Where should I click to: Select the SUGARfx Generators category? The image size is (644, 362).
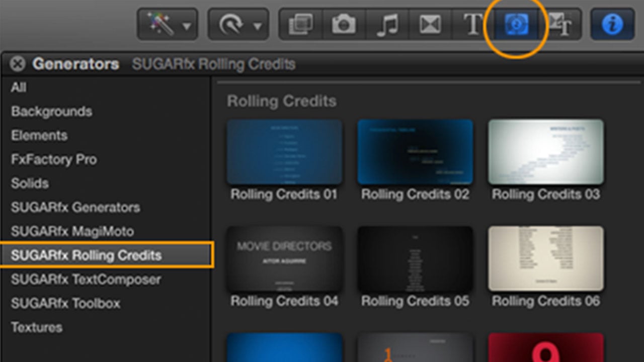[x=75, y=207]
